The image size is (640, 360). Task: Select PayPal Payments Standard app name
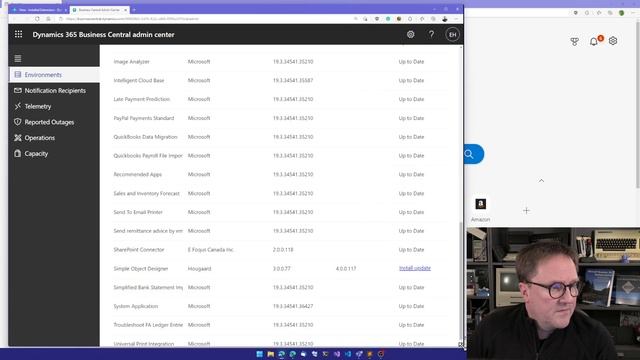144,118
